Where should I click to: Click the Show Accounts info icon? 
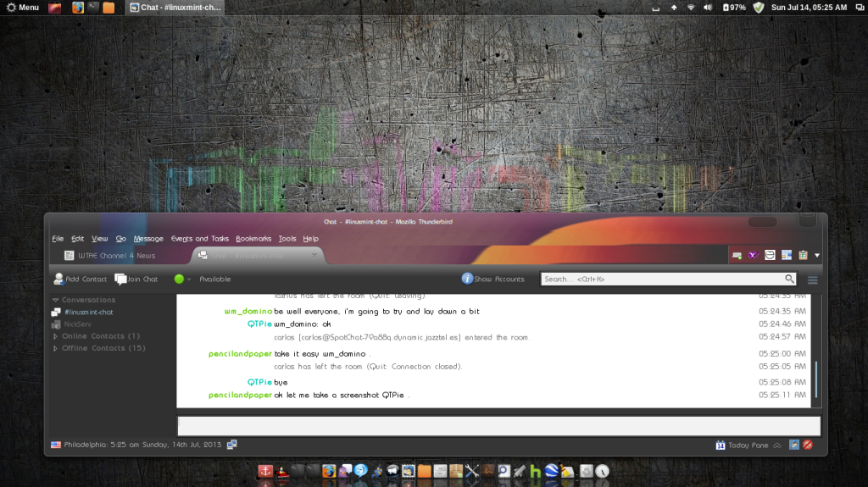467,279
